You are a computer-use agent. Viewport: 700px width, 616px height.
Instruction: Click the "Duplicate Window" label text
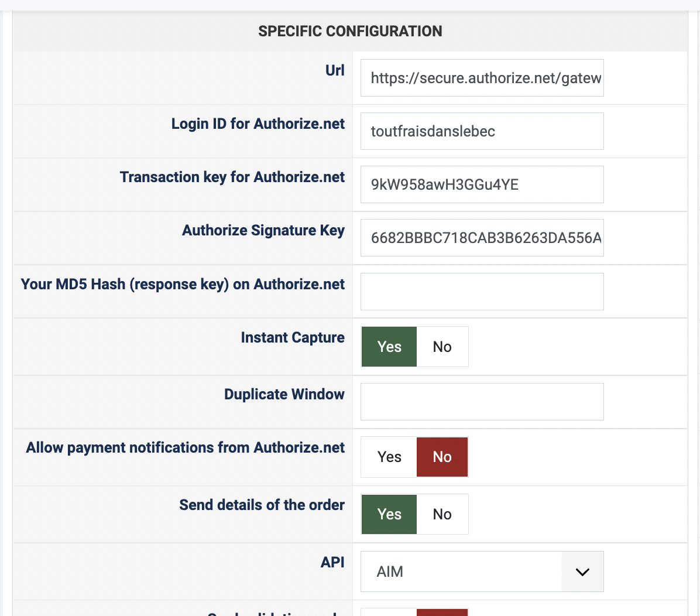click(284, 394)
